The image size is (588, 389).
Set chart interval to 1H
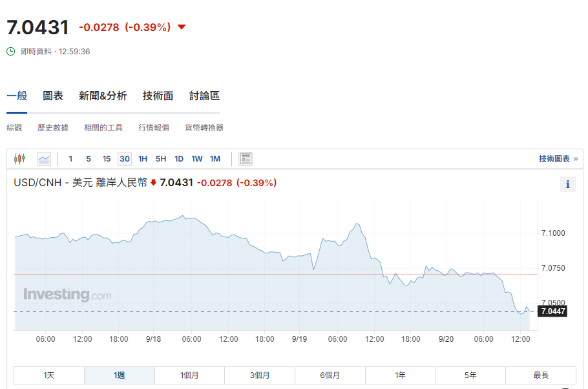click(143, 159)
